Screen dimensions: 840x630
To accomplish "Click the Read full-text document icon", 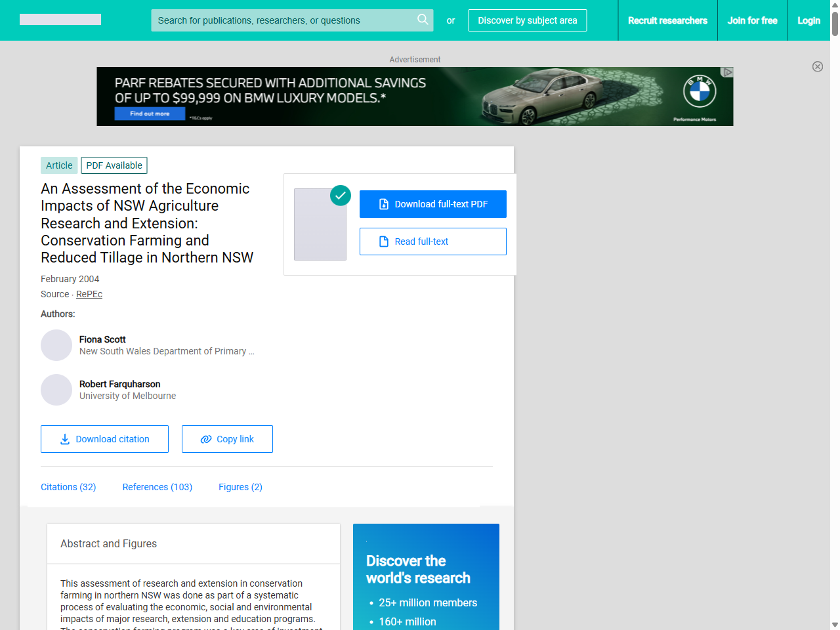I will [383, 241].
